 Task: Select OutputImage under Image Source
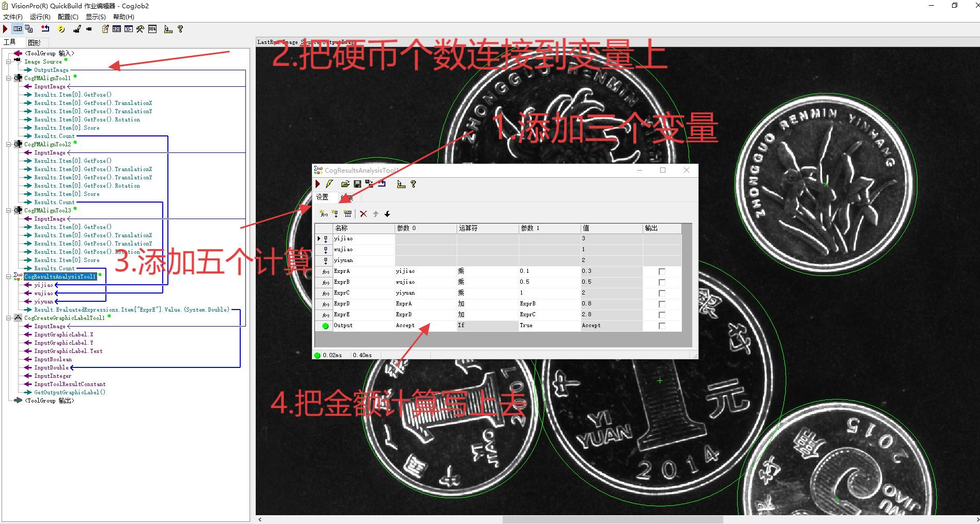click(51, 70)
